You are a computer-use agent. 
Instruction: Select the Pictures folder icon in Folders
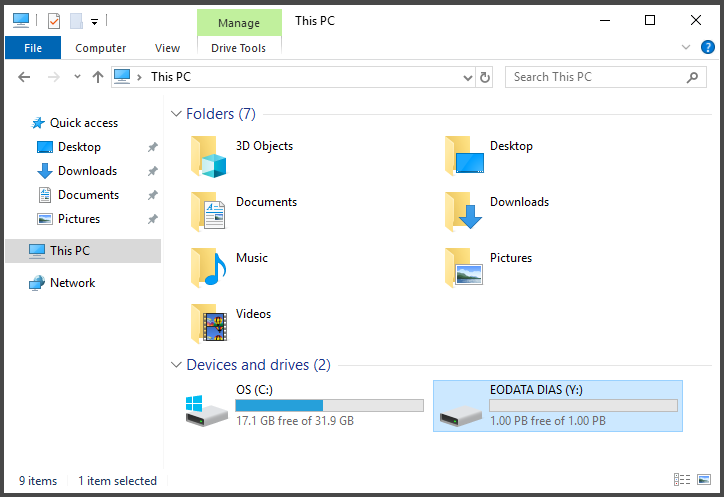click(464, 268)
